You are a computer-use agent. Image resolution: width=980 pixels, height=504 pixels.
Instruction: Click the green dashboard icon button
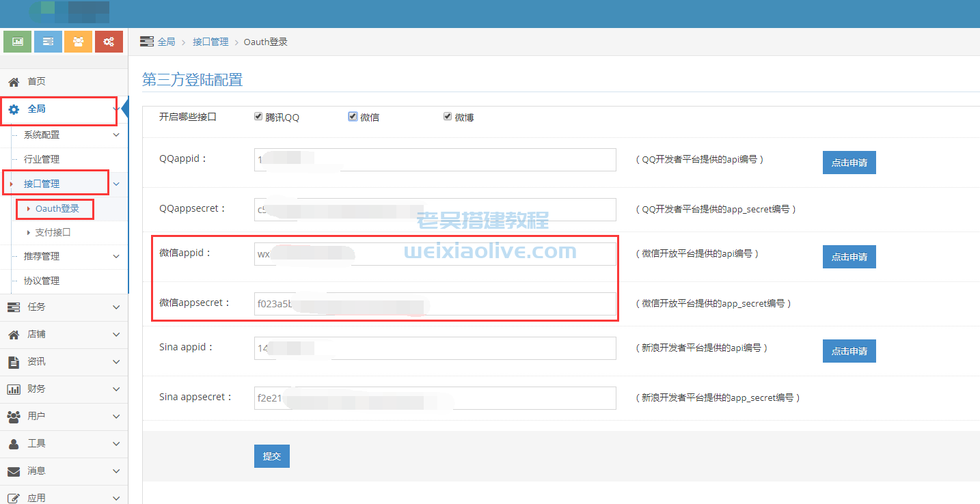pos(17,42)
